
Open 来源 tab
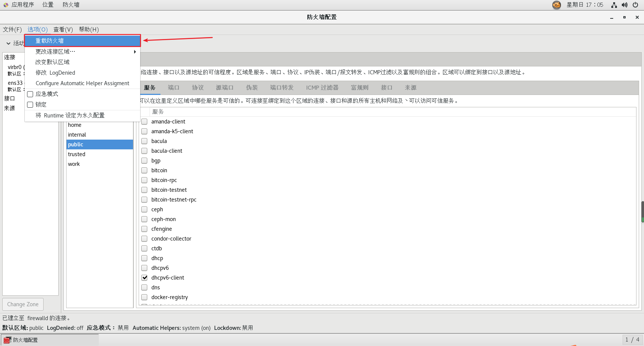pyautogui.click(x=411, y=87)
